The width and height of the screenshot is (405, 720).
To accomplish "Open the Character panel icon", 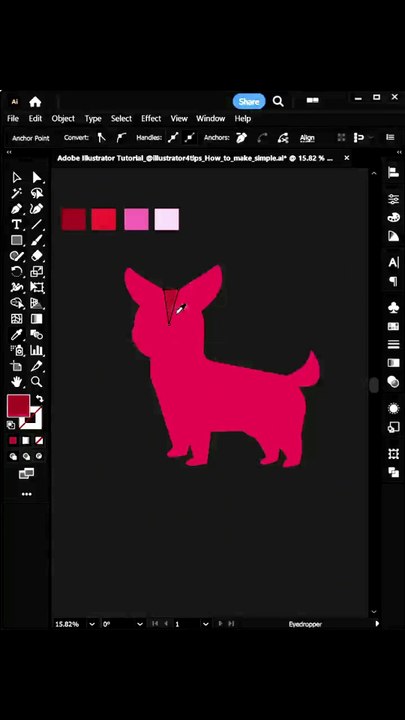I will tap(394, 263).
